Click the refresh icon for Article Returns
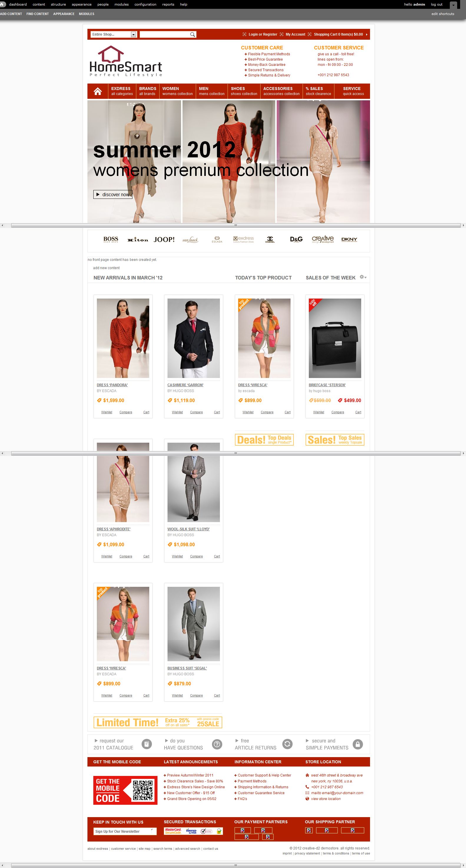The image size is (466, 868). 287,744
